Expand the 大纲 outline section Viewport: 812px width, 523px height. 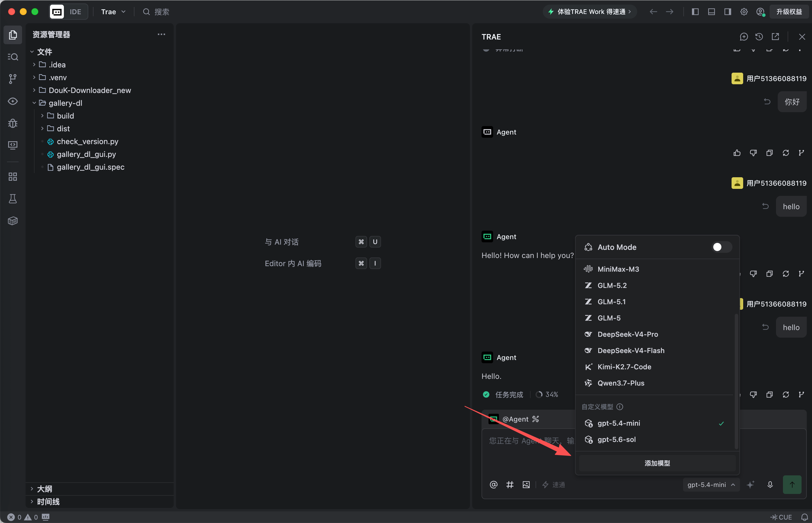[44, 489]
